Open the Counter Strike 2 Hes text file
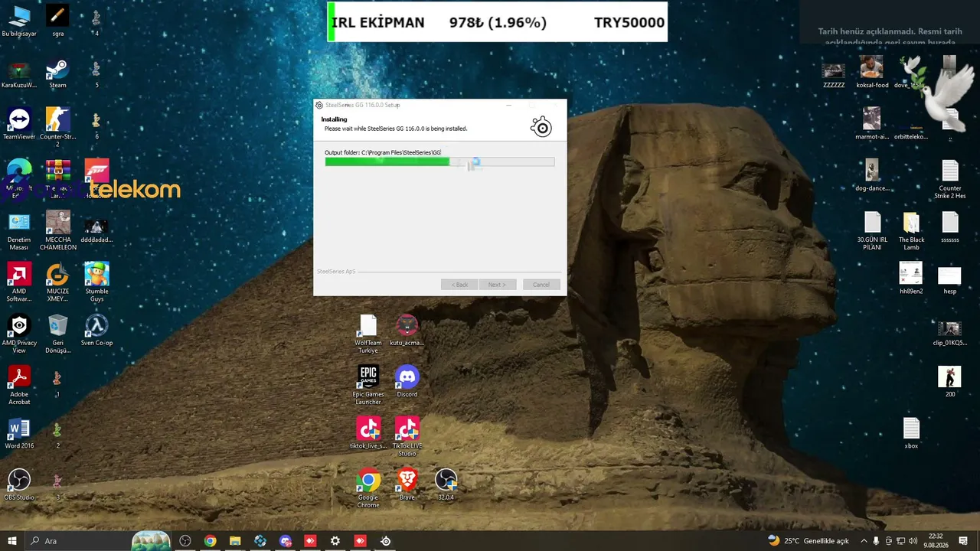The width and height of the screenshot is (980, 551). tap(950, 180)
